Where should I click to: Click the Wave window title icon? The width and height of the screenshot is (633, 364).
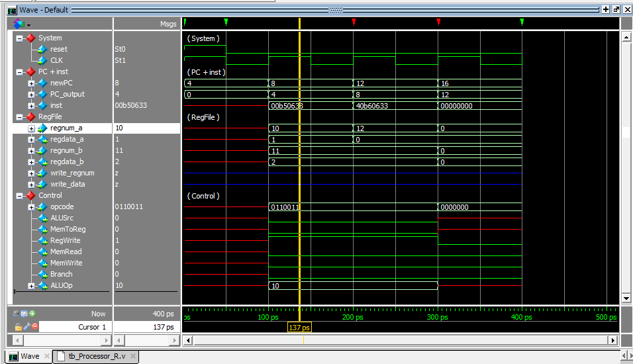pyautogui.click(x=12, y=10)
